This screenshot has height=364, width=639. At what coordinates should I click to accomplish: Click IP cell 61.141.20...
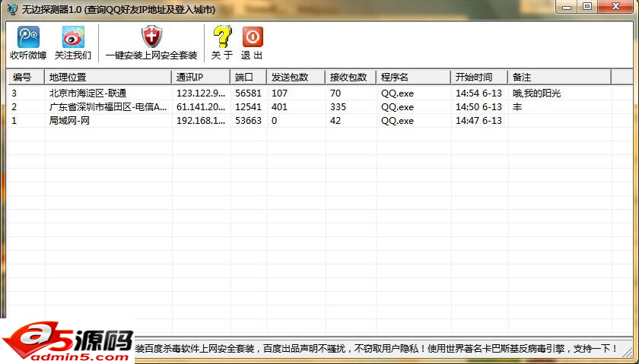coord(201,107)
